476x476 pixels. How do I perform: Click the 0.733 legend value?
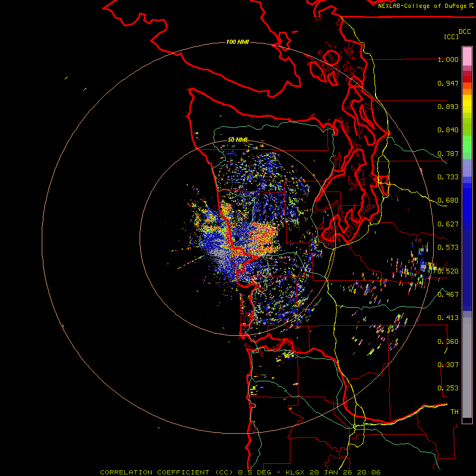448,177
